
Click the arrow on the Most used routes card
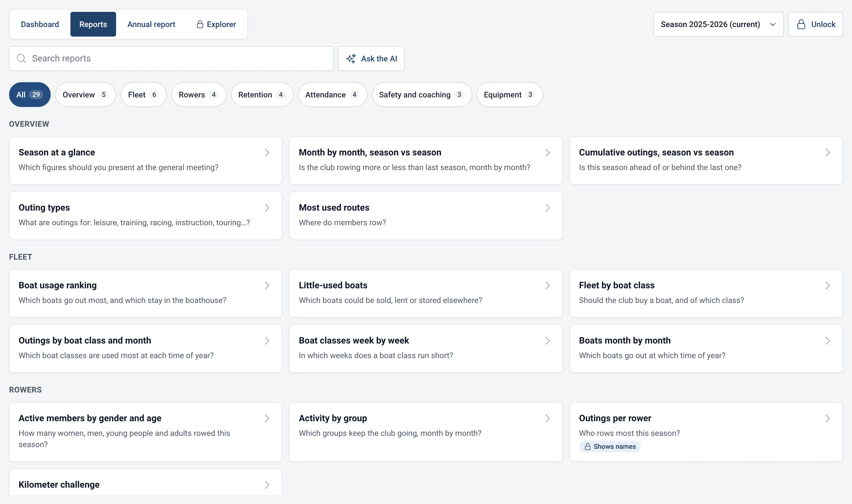point(547,208)
